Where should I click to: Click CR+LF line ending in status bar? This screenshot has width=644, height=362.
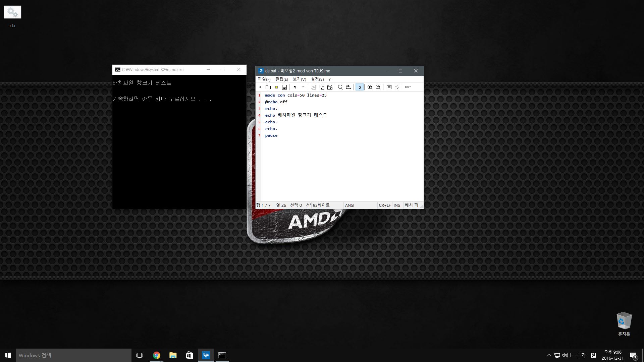pos(385,205)
